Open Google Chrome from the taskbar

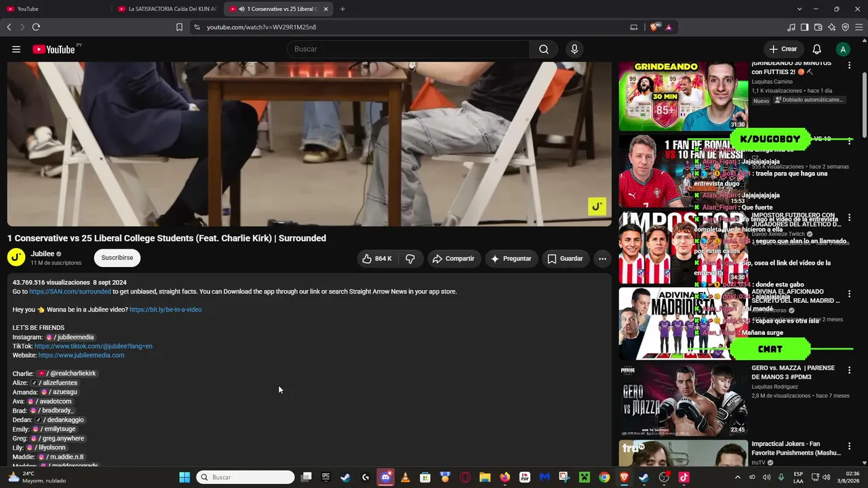pos(604,477)
